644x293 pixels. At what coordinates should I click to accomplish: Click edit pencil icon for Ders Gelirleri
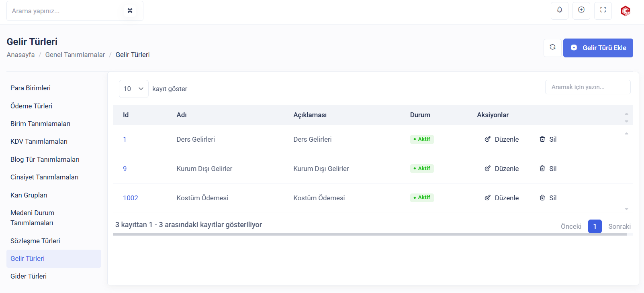[488, 139]
